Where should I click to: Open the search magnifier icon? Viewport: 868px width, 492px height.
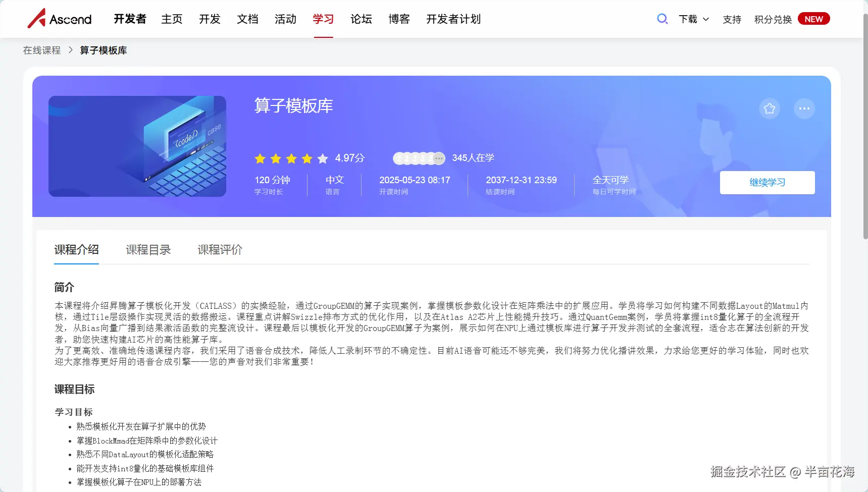(662, 19)
